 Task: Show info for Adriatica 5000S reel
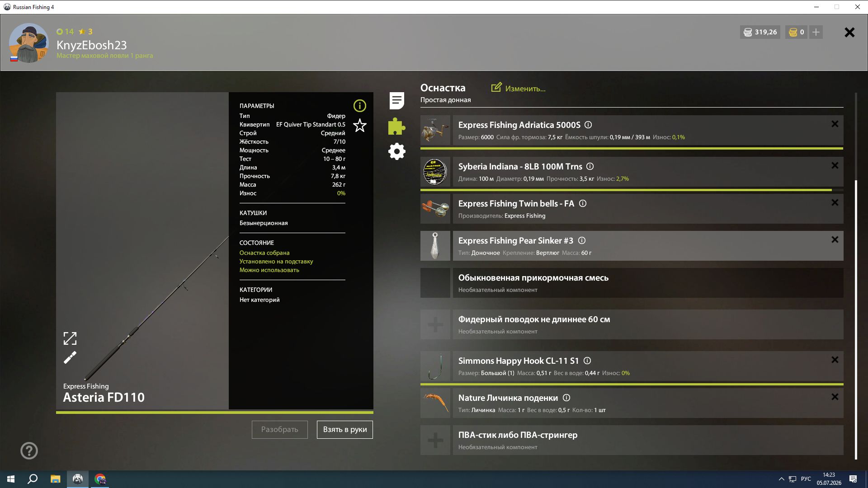tap(588, 125)
